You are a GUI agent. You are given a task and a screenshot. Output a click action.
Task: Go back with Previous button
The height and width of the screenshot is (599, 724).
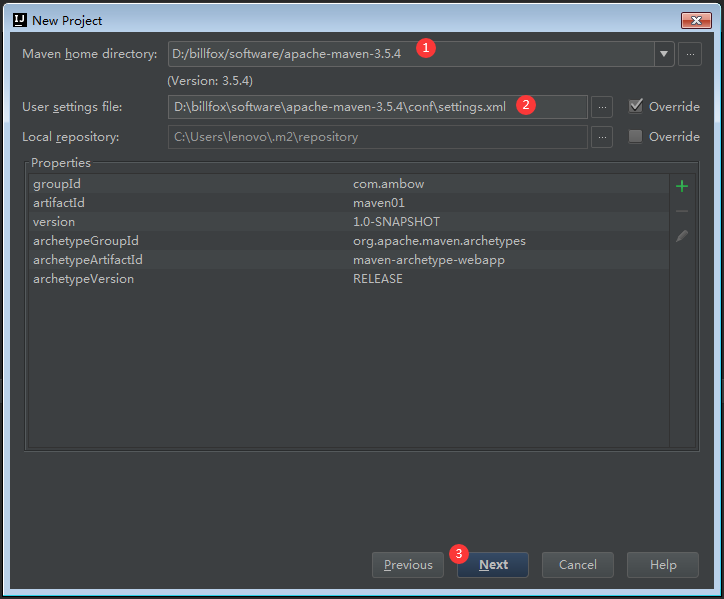point(408,565)
